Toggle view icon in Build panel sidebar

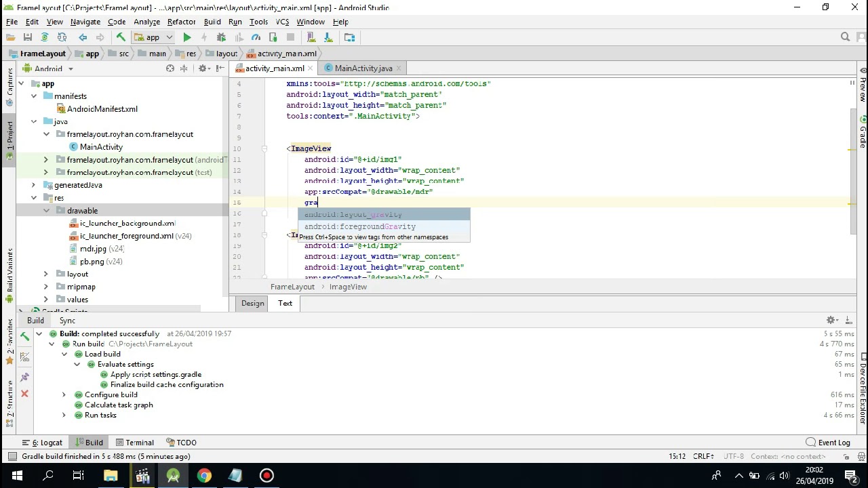[24, 357]
